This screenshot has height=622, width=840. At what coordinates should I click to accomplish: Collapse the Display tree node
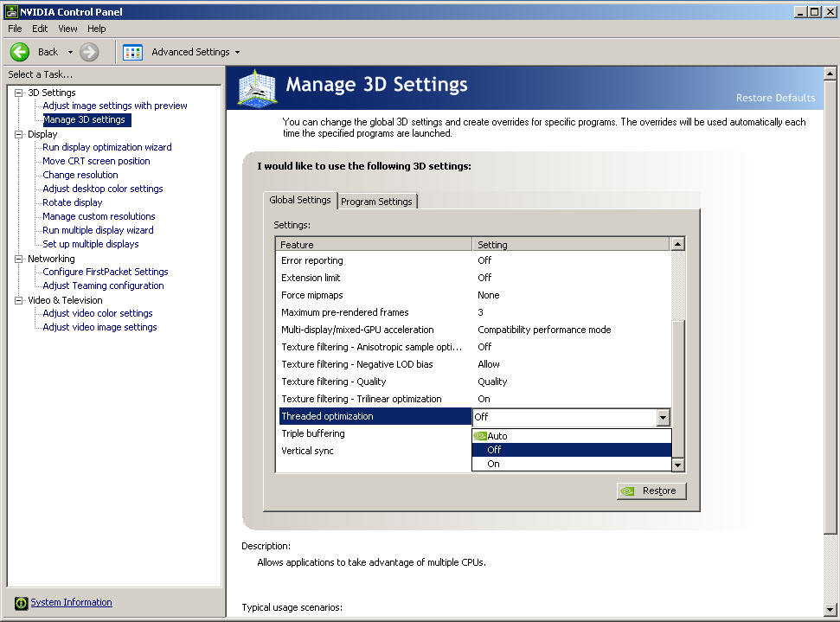coord(19,134)
